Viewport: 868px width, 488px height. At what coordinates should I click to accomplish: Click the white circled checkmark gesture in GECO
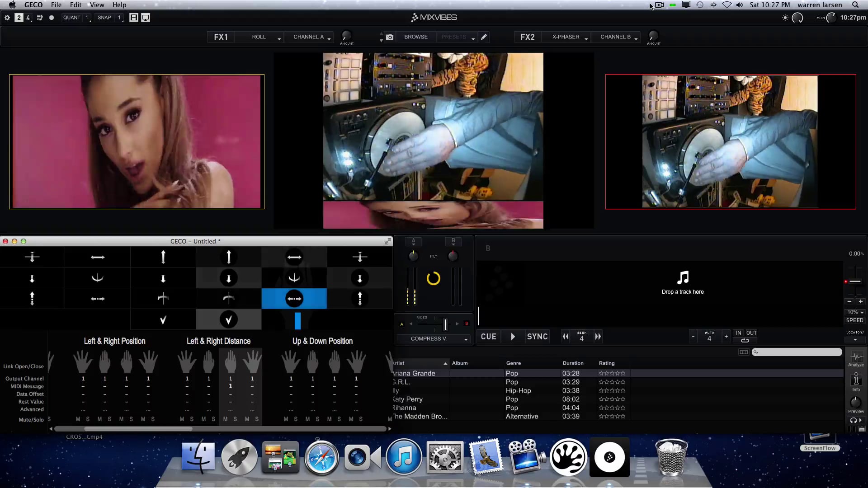229,319
